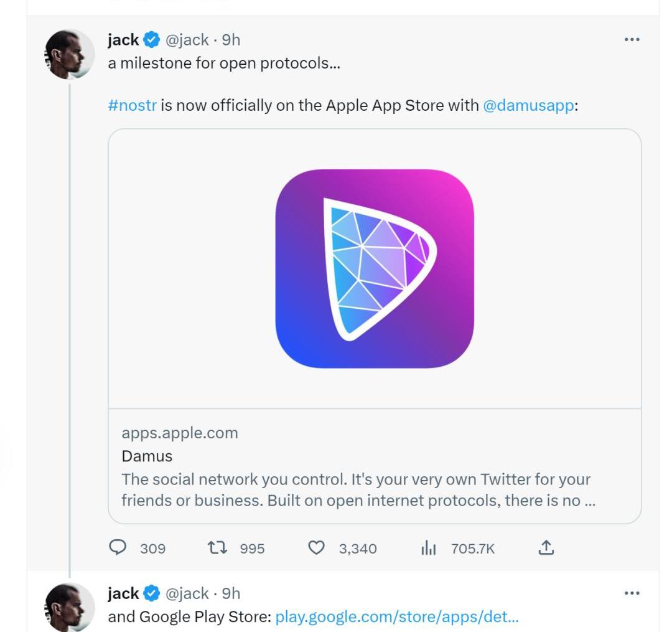Click the share icon under the tweet

point(546,547)
